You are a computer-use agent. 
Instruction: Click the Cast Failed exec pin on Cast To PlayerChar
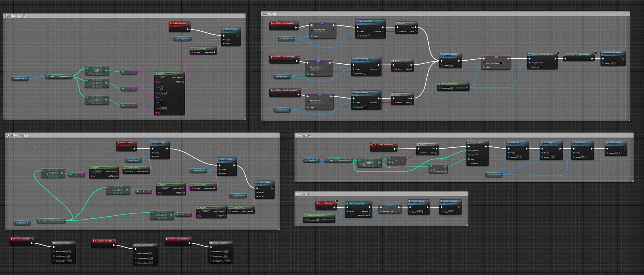coord(369,211)
